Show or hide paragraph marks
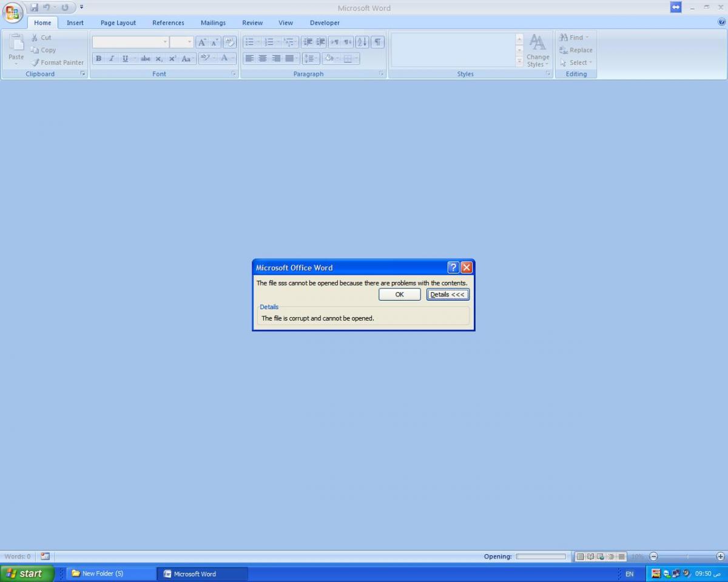 point(377,42)
